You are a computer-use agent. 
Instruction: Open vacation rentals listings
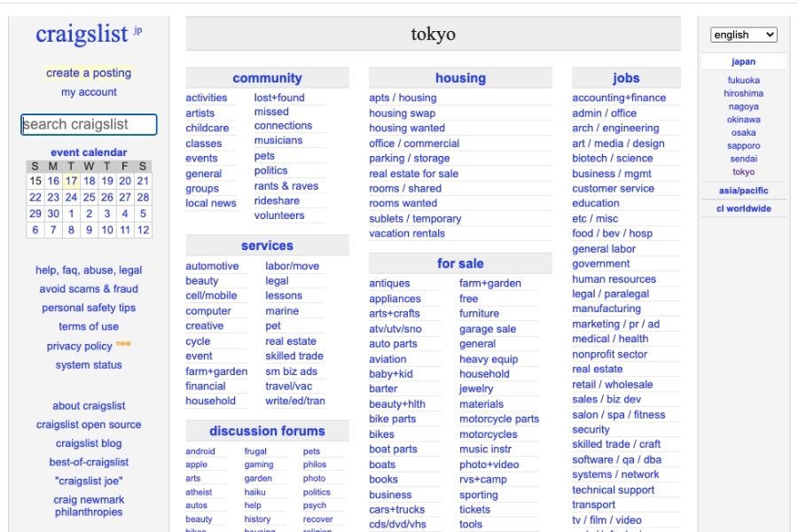click(407, 233)
